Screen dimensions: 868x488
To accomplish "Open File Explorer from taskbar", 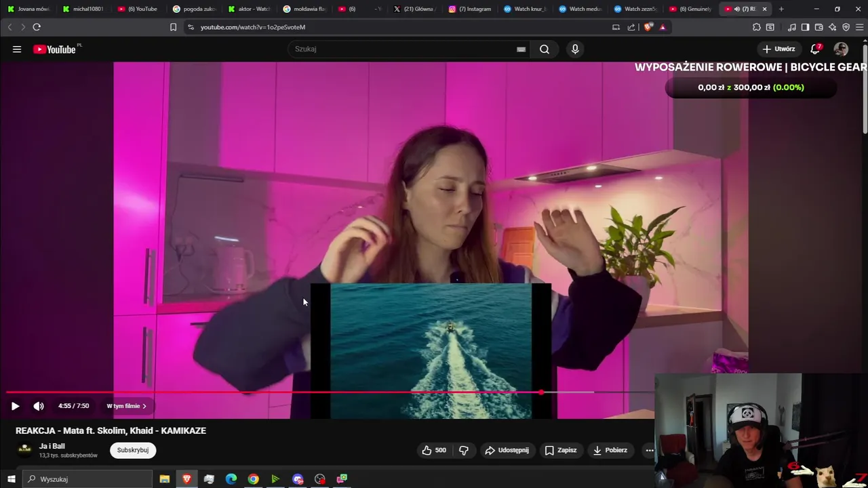I will pyautogui.click(x=164, y=479).
